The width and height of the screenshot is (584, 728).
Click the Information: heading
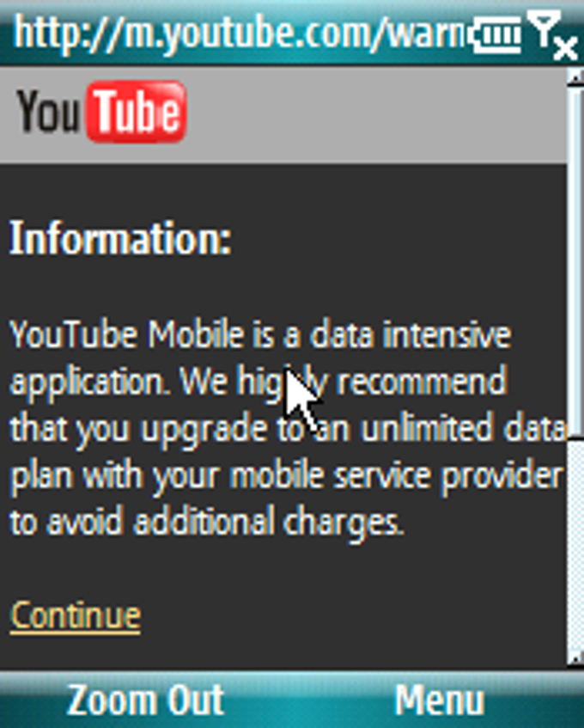(x=120, y=239)
